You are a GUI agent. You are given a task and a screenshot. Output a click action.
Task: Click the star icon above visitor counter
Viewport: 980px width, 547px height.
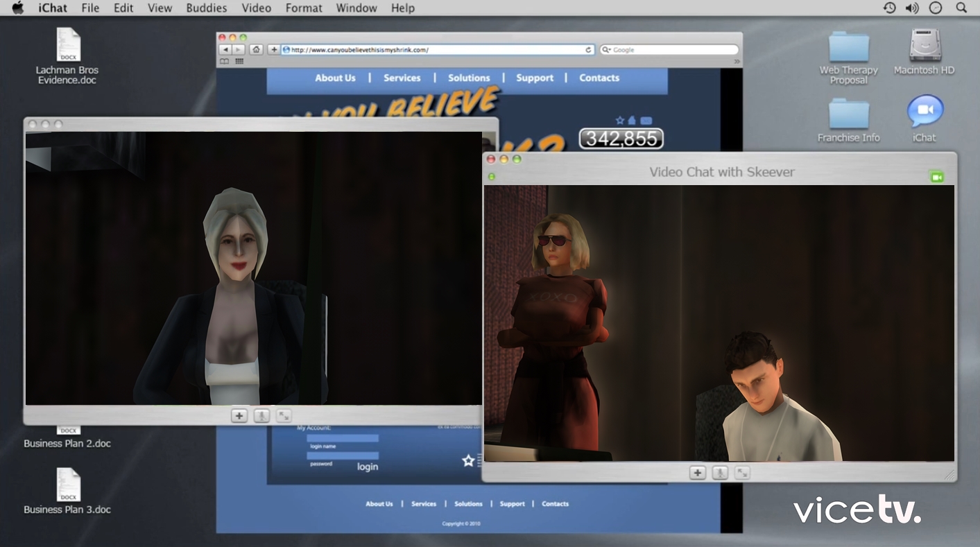(620, 121)
